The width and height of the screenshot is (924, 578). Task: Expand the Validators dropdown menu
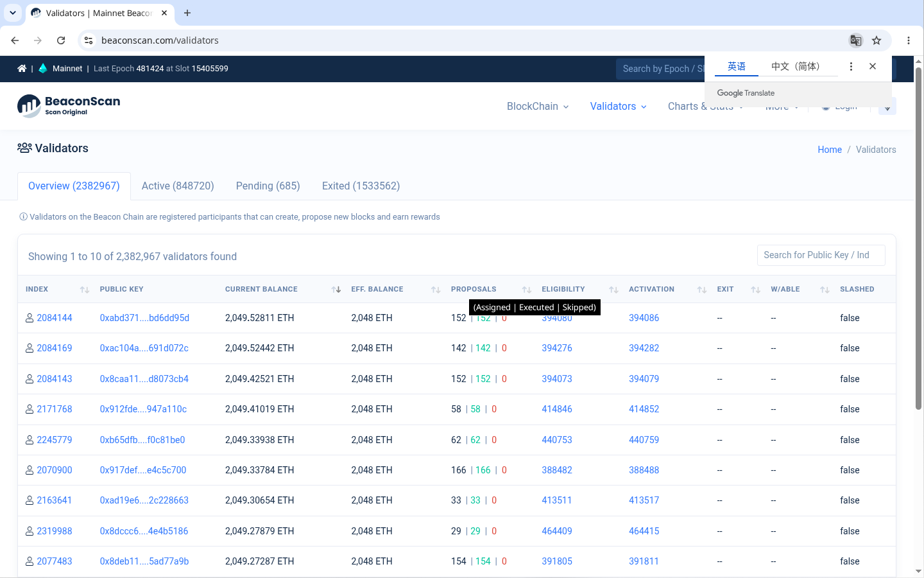(619, 107)
